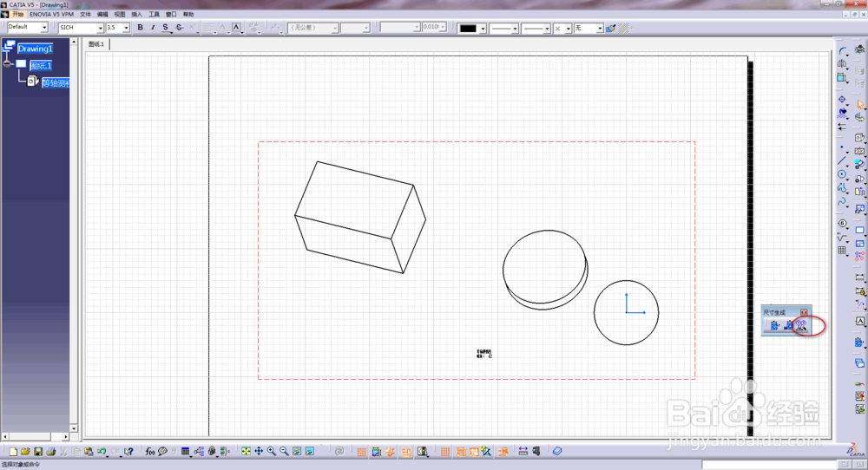Click the New document icon
Image resolution: width=868 pixels, height=470 pixels.
click(13, 452)
